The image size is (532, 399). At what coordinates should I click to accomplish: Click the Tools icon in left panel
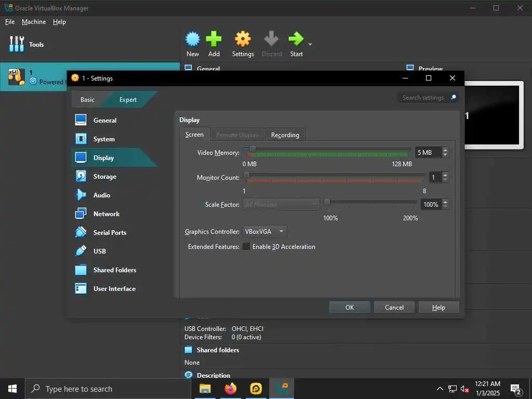point(17,44)
